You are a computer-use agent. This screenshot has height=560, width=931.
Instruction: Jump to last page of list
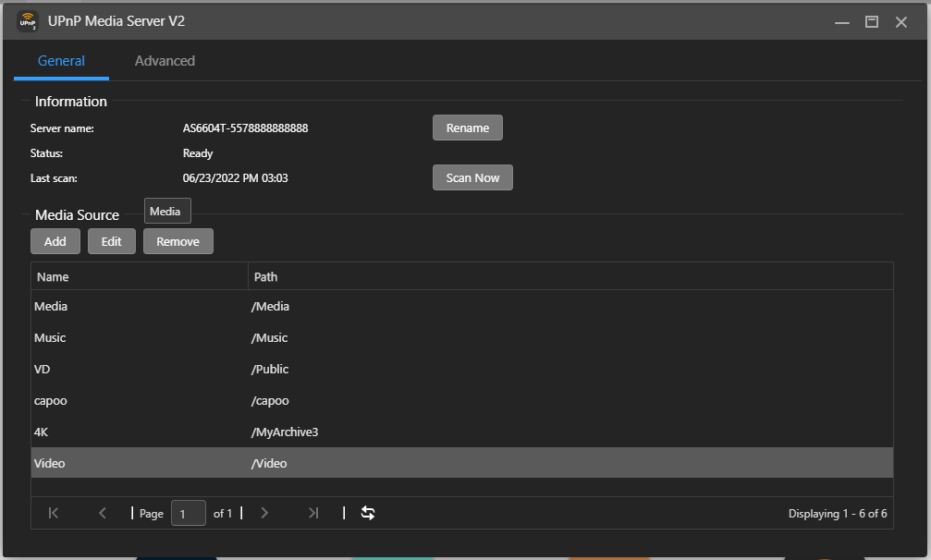pos(313,513)
